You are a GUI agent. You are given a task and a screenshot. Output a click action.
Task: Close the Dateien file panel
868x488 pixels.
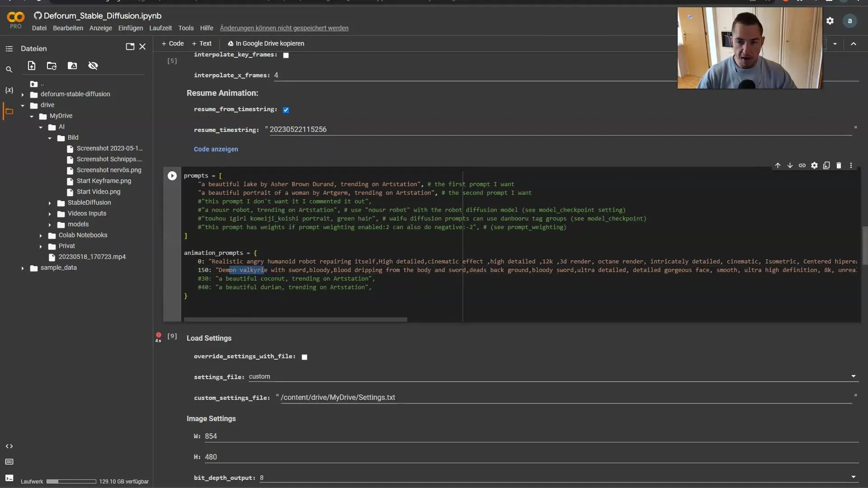tap(142, 47)
